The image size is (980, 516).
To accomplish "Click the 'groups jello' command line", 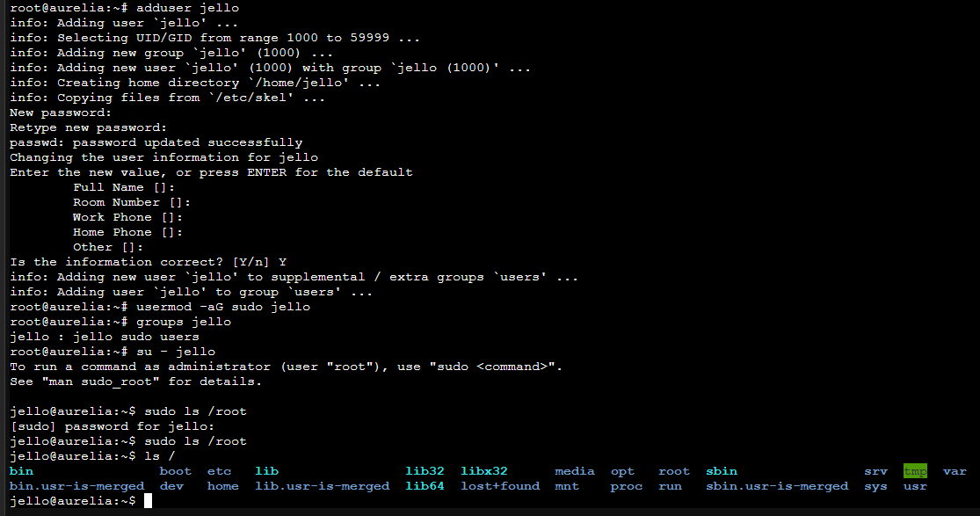I will point(120,322).
